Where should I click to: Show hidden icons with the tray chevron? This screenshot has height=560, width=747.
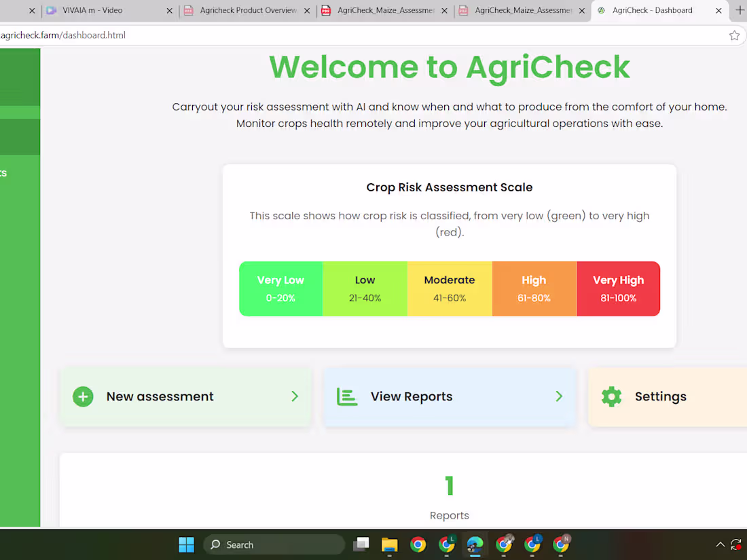pos(721,544)
